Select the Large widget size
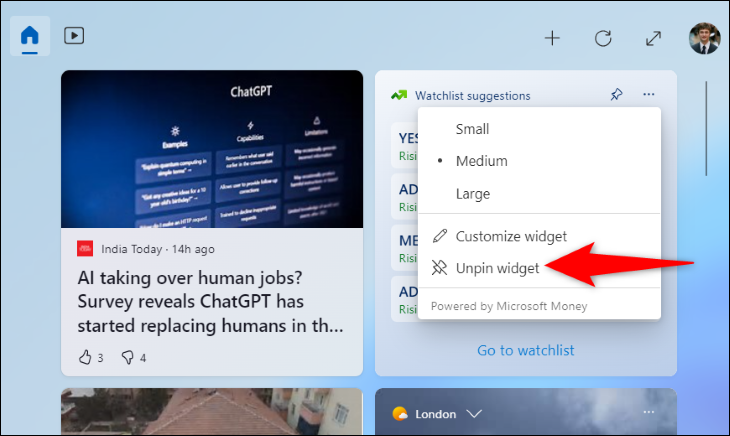This screenshot has height=436, width=730. [x=539, y=194]
